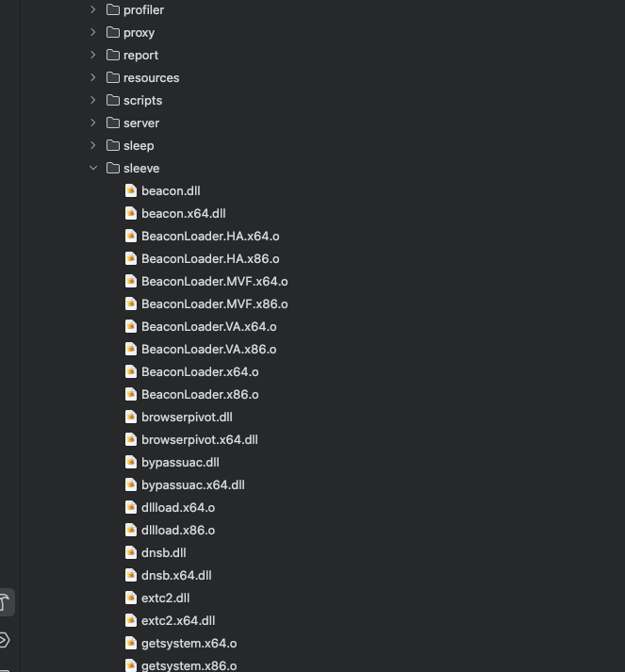Open the Build tool window hammer icon
The image size is (625, 672).
(x=5, y=602)
